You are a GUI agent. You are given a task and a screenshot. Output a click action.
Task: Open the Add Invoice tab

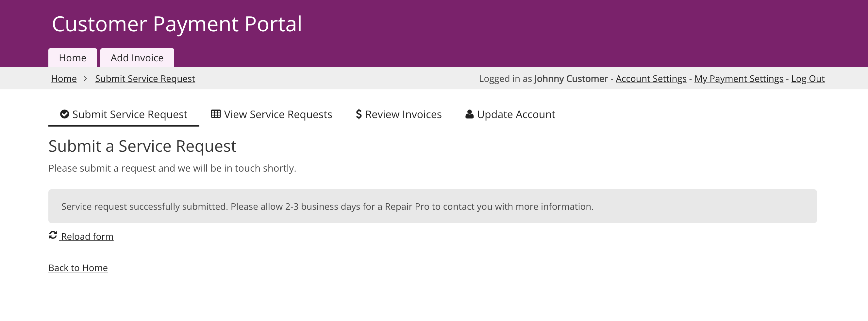[x=137, y=58]
